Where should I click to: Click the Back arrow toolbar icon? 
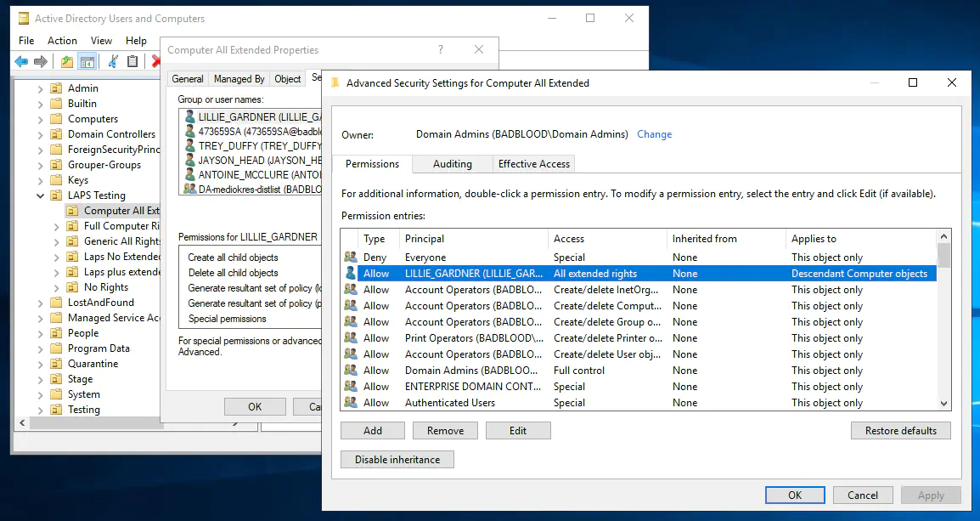pyautogui.click(x=21, y=61)
